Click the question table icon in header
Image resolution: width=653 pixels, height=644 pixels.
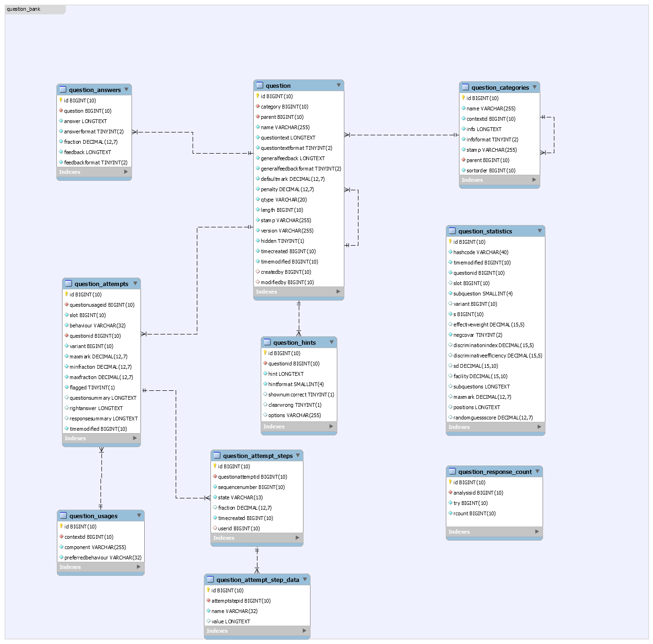[x=260, y=85]
